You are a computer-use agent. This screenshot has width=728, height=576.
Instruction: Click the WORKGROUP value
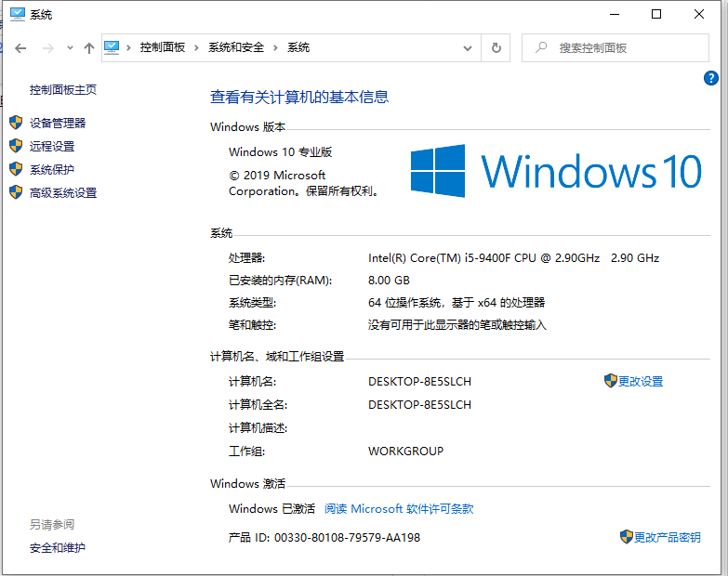(x=405, y=451)
